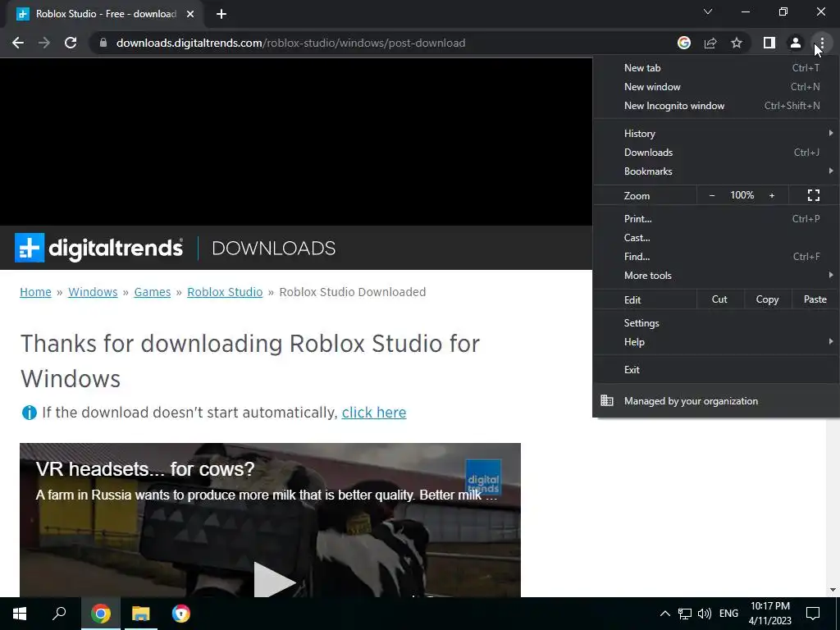The height and width of the screenshot is (630, 840).
Task: Click Copy in the Edit row
Action: (767, 299)
